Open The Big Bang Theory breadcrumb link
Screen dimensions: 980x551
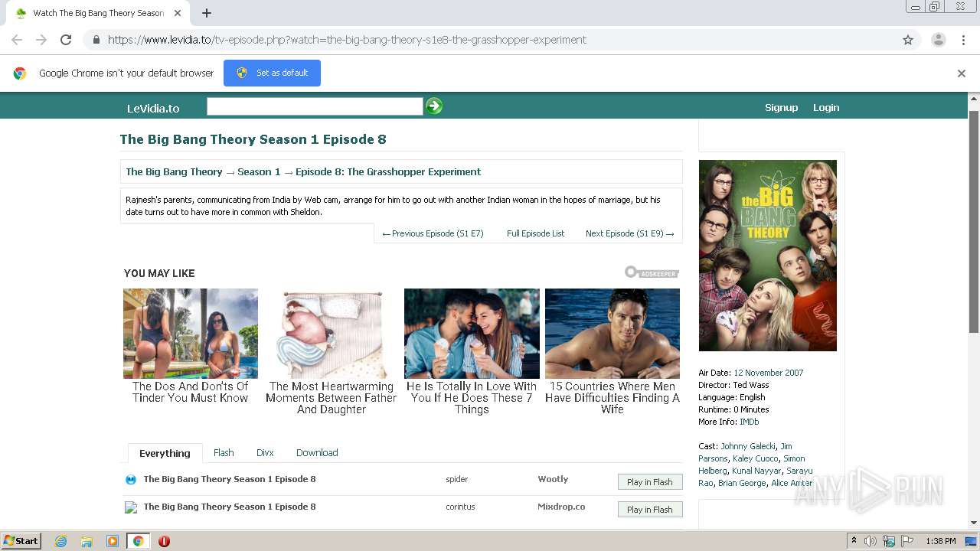coord(174,172)
